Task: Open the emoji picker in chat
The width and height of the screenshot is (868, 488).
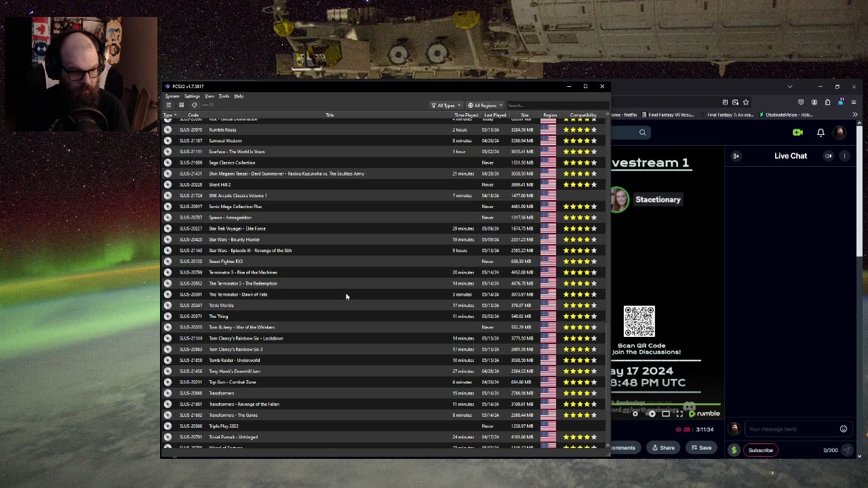Action: point(844,429)
